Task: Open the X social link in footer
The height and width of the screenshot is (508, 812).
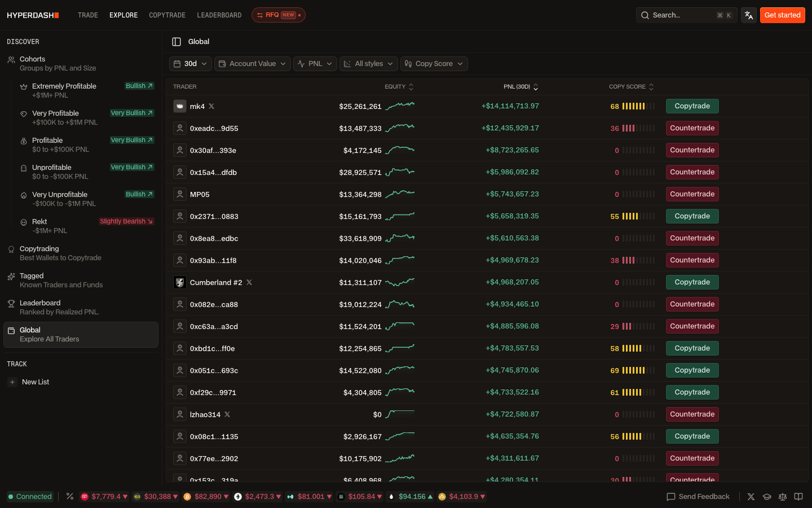Action: click(x=751, y=497)
